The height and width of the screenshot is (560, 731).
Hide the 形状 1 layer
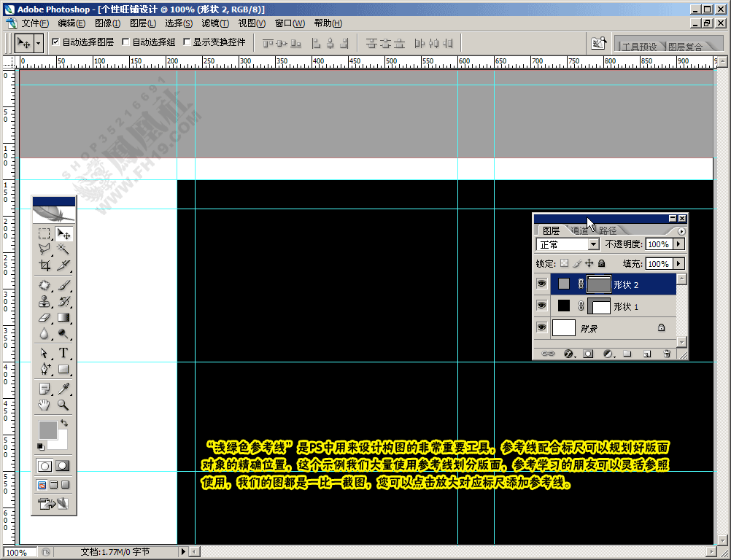pos(541,306)
